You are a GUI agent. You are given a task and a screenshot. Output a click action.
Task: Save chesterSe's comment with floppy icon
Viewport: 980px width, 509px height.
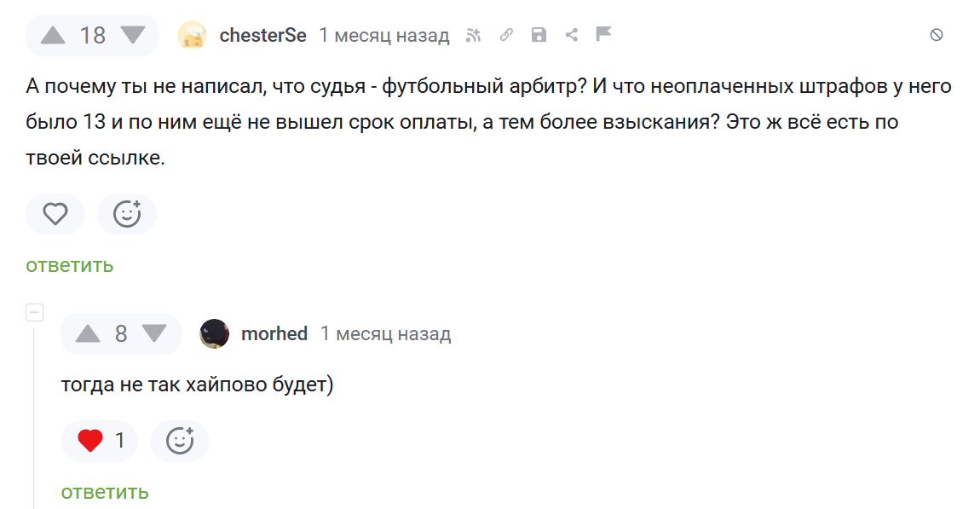[x=539, y=35]
